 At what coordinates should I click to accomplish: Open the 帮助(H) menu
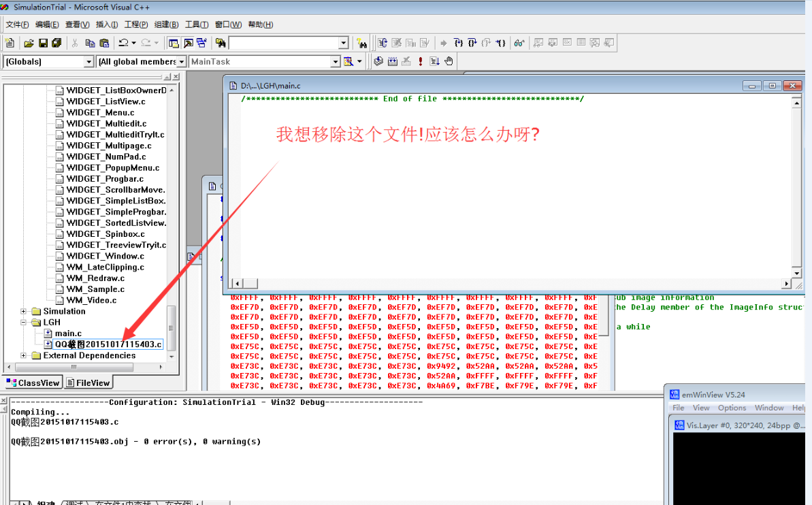(x=261, y=25)
